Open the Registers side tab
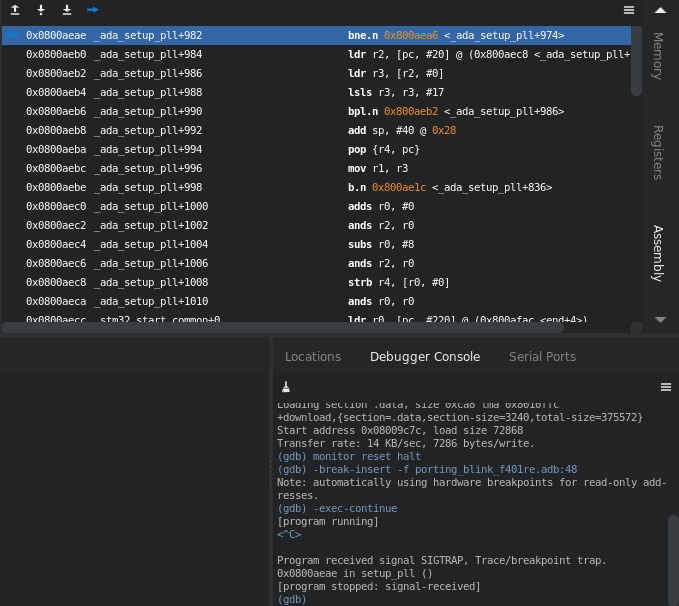Viewport: 679px width, 606px height. 658,152
